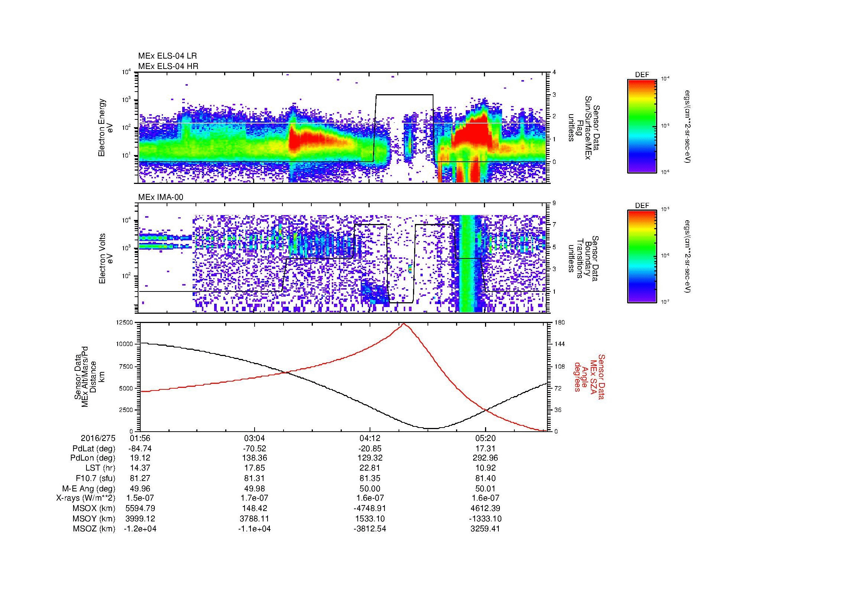Click the PdLat value -20.85
The width and height of the screenshot is (868, 613).
click(370, 449)
